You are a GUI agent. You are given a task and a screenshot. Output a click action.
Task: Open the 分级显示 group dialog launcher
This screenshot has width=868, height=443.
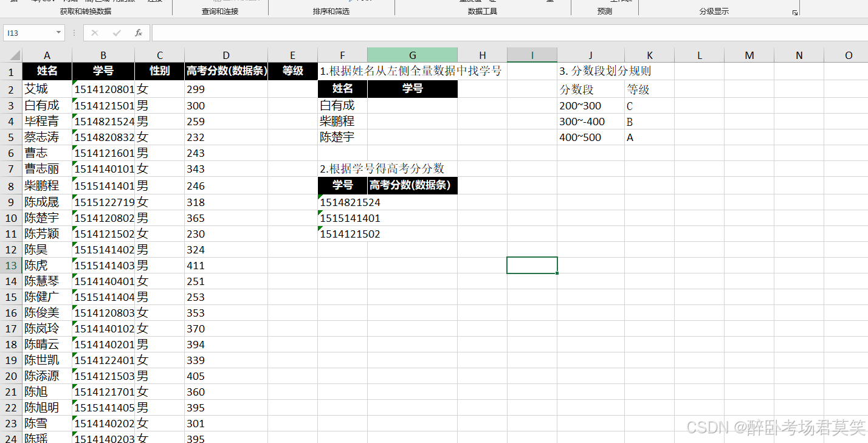(794, 12)
